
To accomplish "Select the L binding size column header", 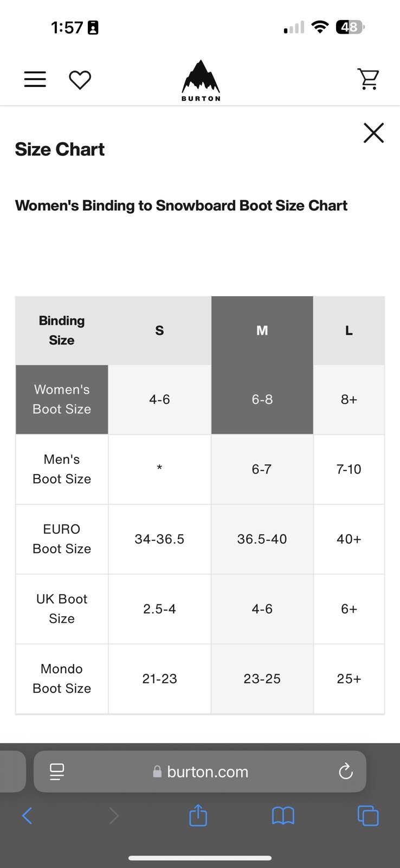I will coord(349,330).
